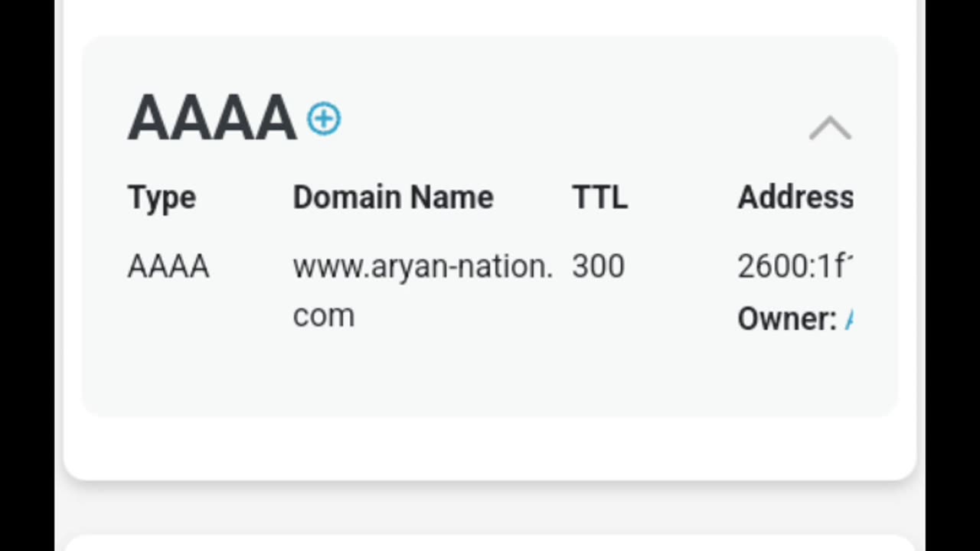Image resolution: width=980 pixels, height=551 pixels.
Task: Click the Type column header
Action: [162, 197]
